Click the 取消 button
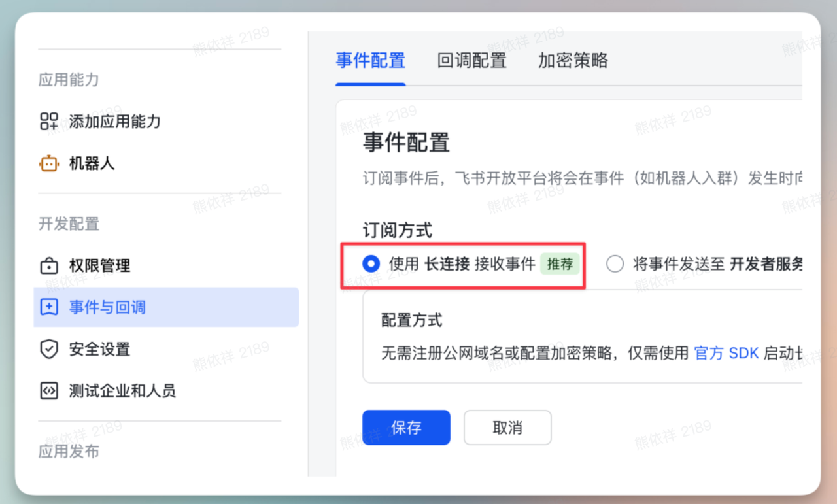Image resolution: width=837 pixels, height=504 pixels. coord(507,427)
